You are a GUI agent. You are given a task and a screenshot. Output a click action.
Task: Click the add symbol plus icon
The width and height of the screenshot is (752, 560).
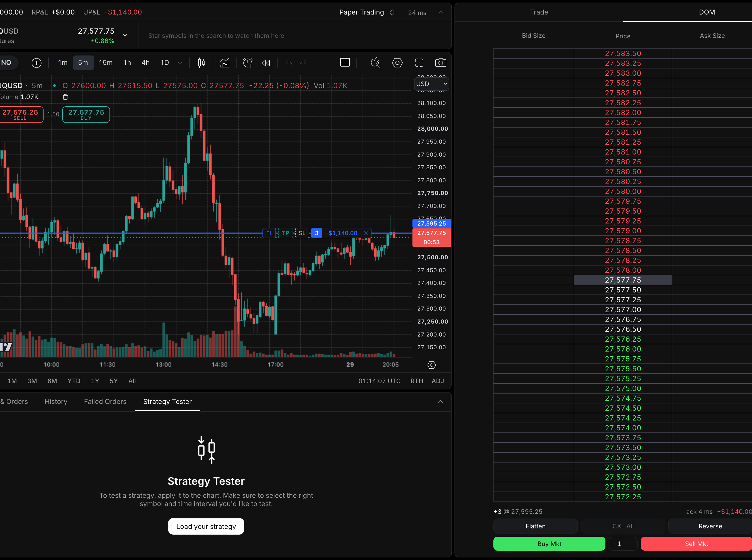pos(36,63)
